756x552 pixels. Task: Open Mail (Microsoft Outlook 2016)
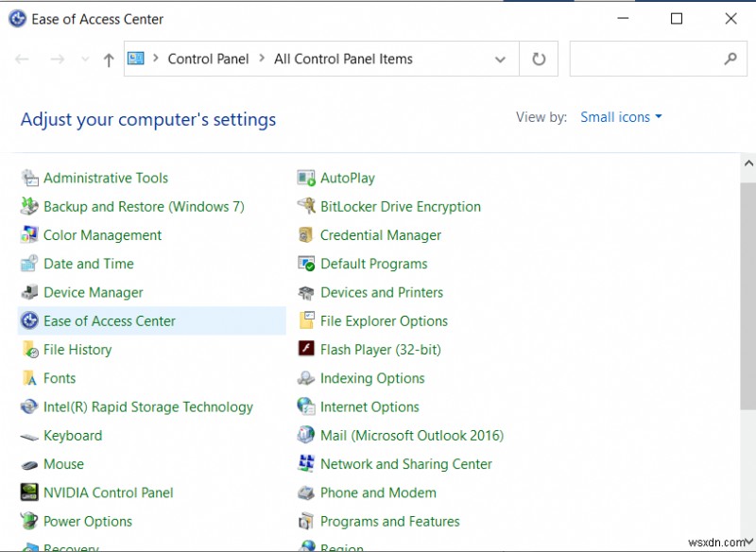(412, 435)
